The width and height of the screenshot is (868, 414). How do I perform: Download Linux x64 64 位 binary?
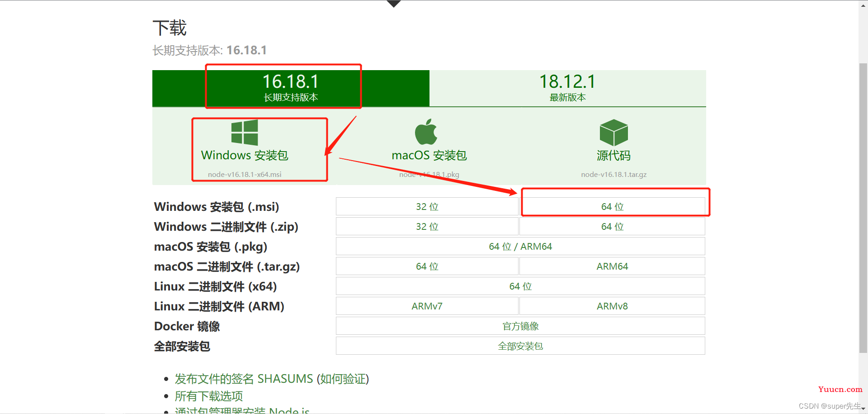tap(520, 286)
